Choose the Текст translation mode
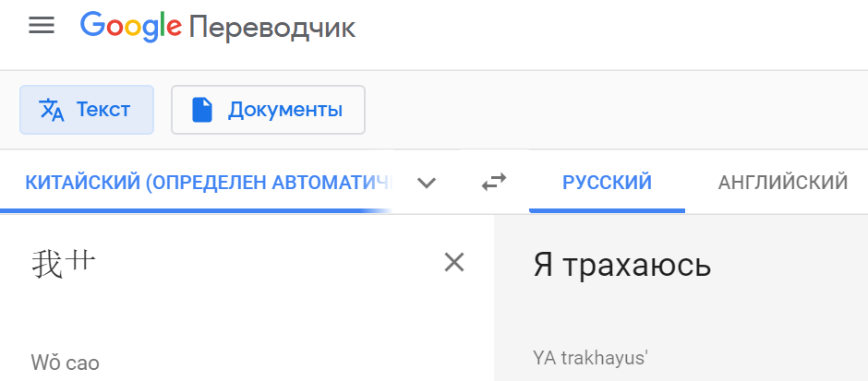 tap(87, 110)
